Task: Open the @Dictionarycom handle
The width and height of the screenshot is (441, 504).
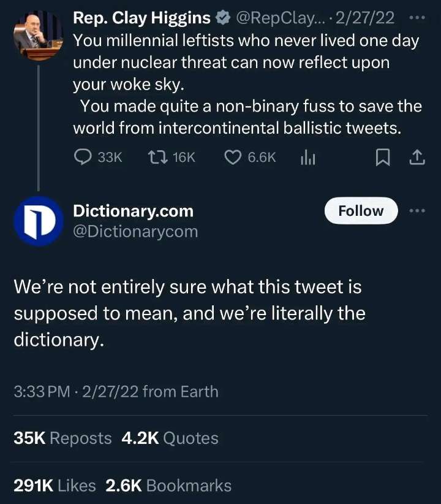Action: tap(135, 231)
